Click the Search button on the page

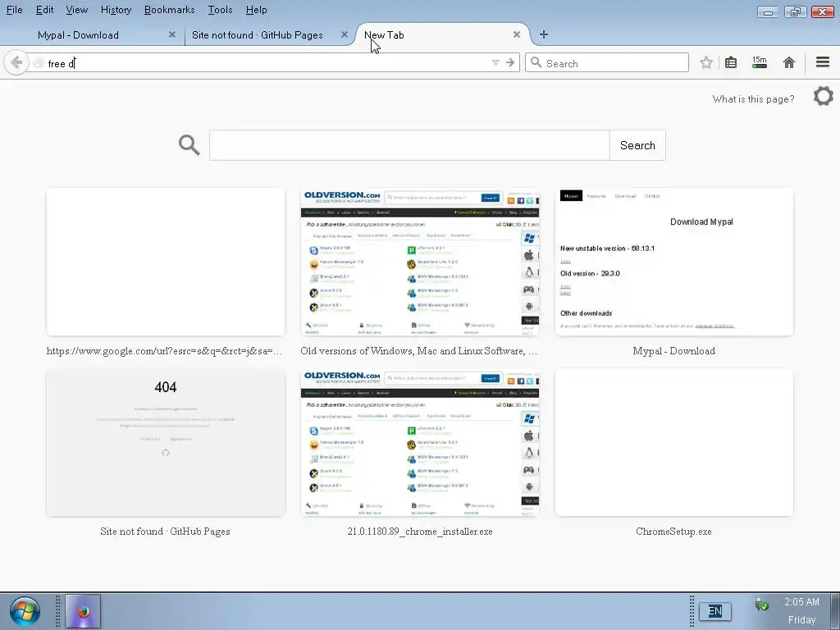(x=637, y=145)
